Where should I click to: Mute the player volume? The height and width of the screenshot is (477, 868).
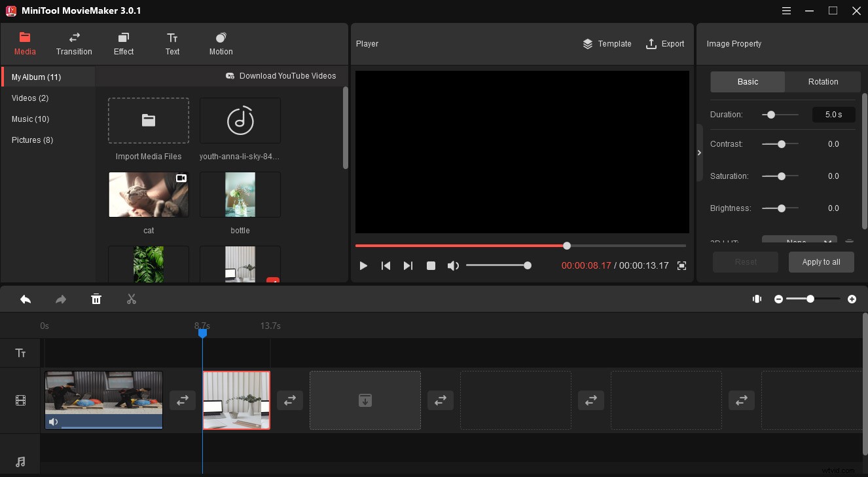pyautogui.click(x=453, y=265)
